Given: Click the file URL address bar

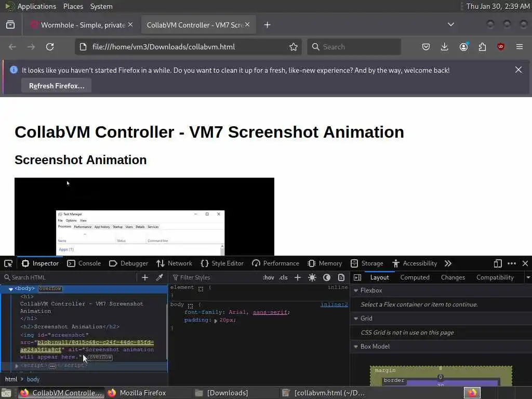Looking at the screenshot, I should click(188, 47).
